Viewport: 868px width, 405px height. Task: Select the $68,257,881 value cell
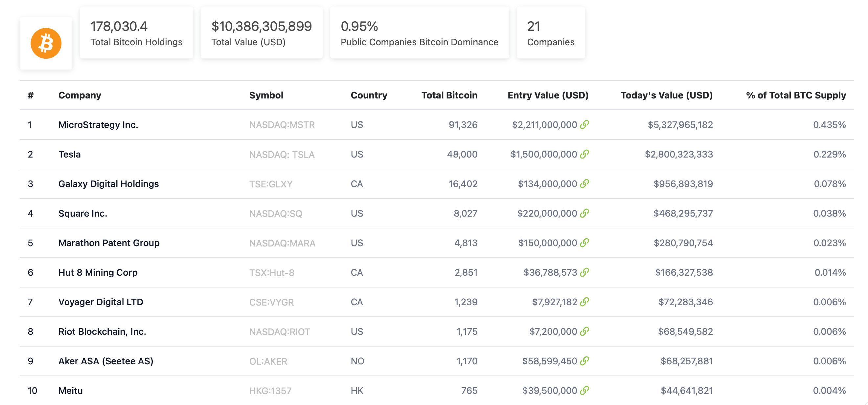point(687,361)
